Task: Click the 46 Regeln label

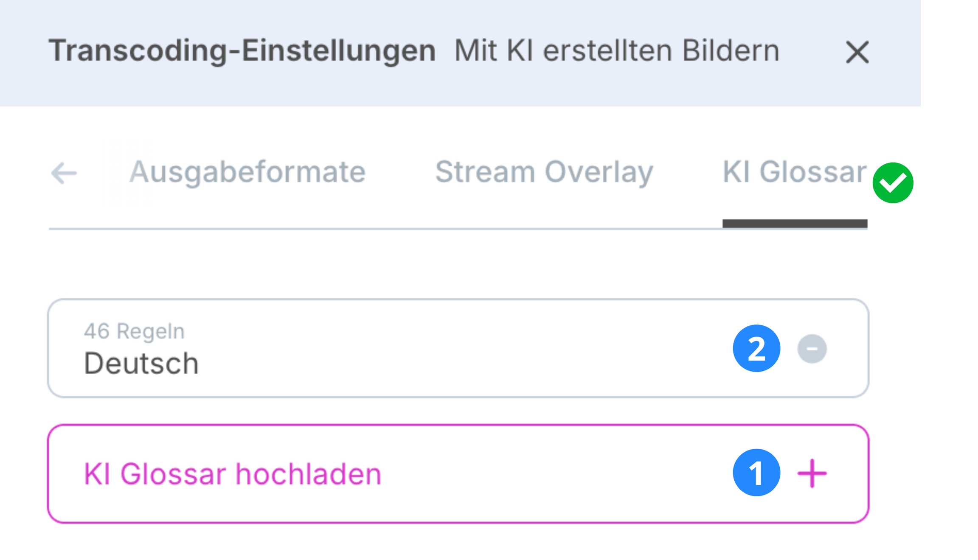Action: pos(134,331)
